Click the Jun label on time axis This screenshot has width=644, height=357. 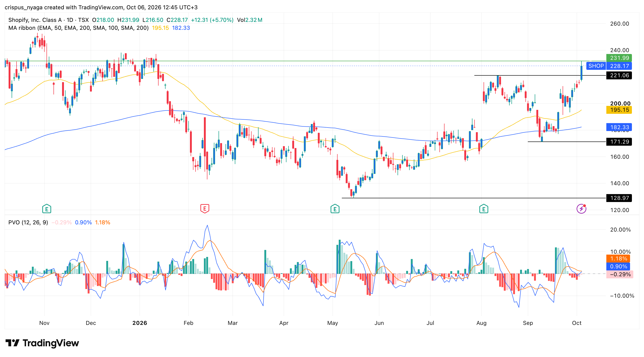[x=379, y=323]
